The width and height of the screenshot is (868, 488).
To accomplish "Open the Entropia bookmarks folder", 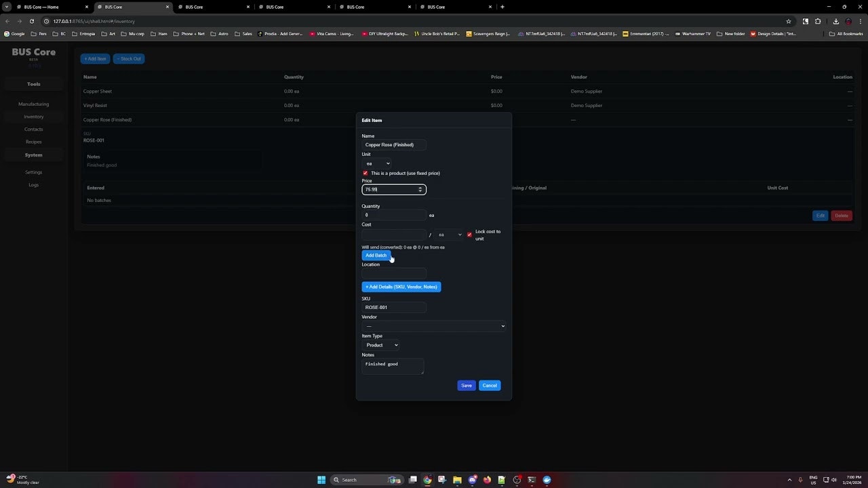I will [83, 34].
